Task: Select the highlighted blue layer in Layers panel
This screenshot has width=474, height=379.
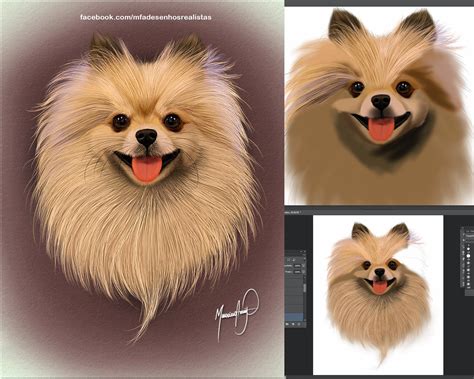Action: (x=294, y=316)
